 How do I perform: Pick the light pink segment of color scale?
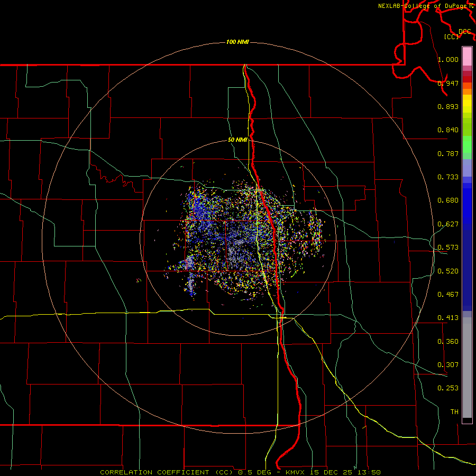pyautogui.click(x=467, y=57)
